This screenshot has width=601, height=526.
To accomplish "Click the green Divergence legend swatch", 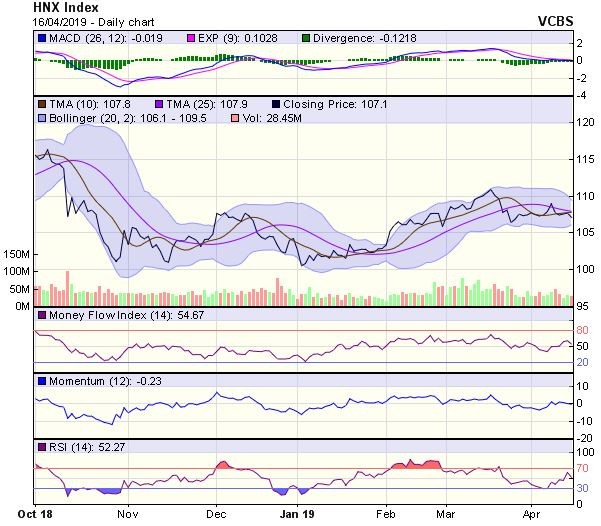I will click(x=306, y=38).
